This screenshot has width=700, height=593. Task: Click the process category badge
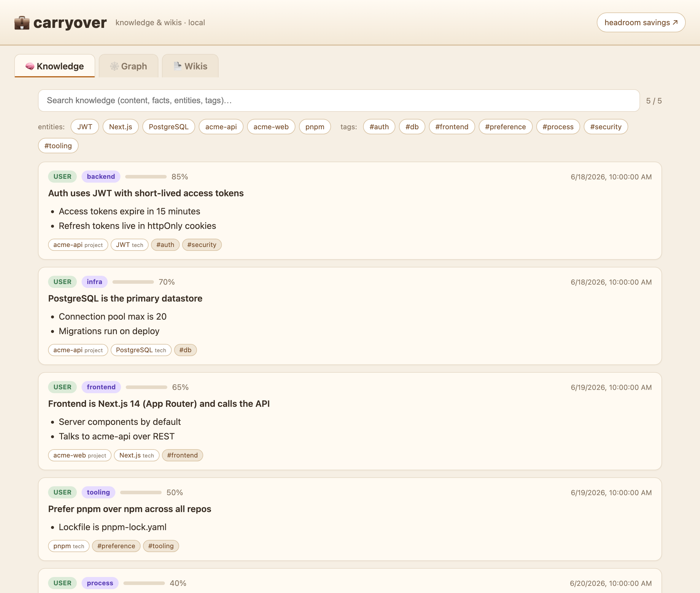[x=100, y=583]
